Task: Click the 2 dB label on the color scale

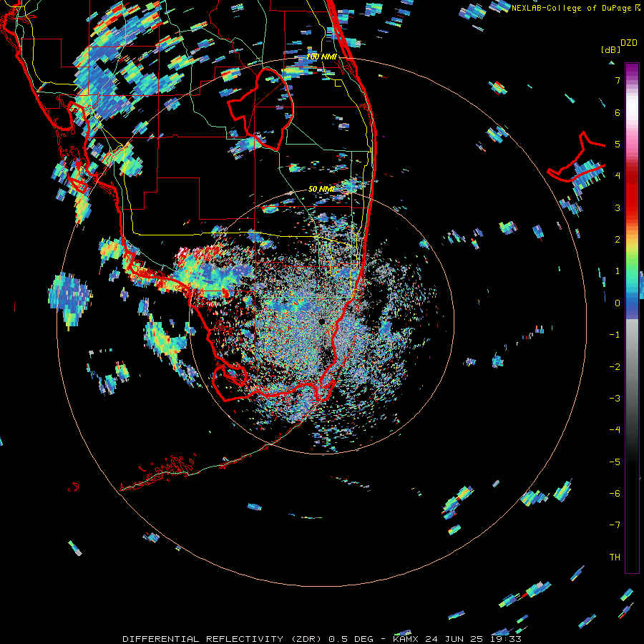Action: [618, 239]
